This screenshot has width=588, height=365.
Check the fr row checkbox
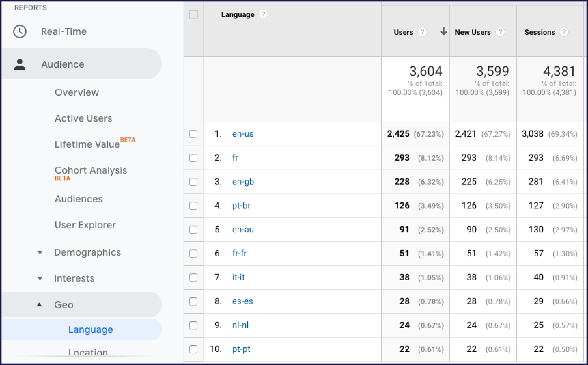(x=193, y=158)
